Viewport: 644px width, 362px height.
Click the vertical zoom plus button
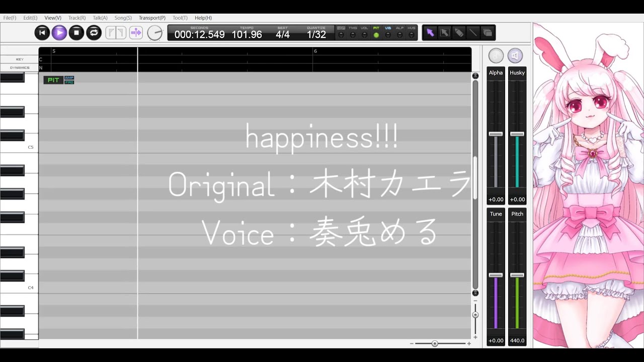[475, 337]
